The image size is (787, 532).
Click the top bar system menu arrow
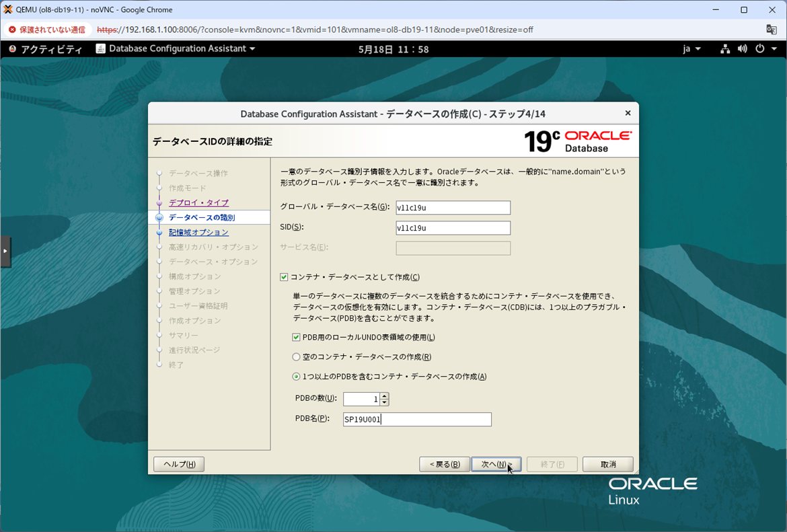coord(774,48)
